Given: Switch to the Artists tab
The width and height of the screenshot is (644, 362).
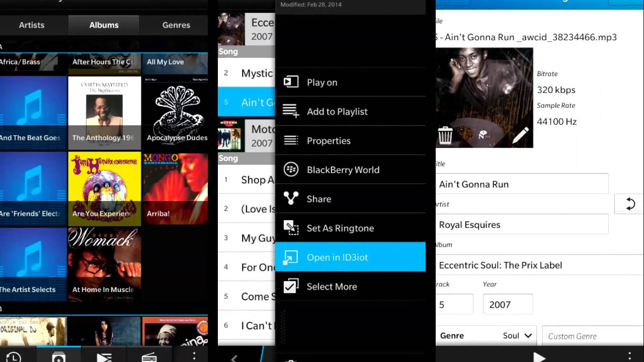Looking at the screenshot, I should [32, 25].
